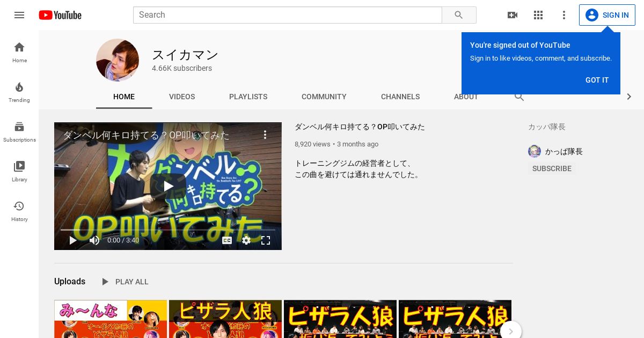The image size is (644, 338).
Task: Switch to the VIDEOS tab
Action: [182, 97]
